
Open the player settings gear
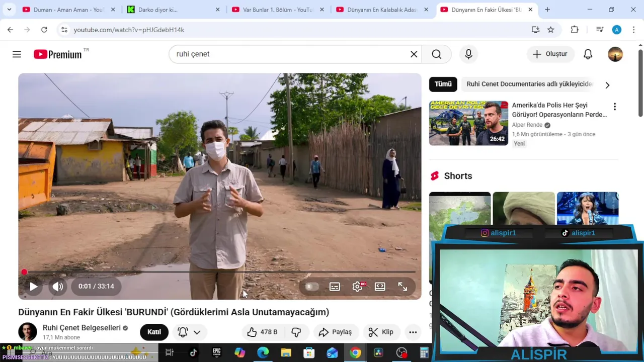click(x=358, y=287)
